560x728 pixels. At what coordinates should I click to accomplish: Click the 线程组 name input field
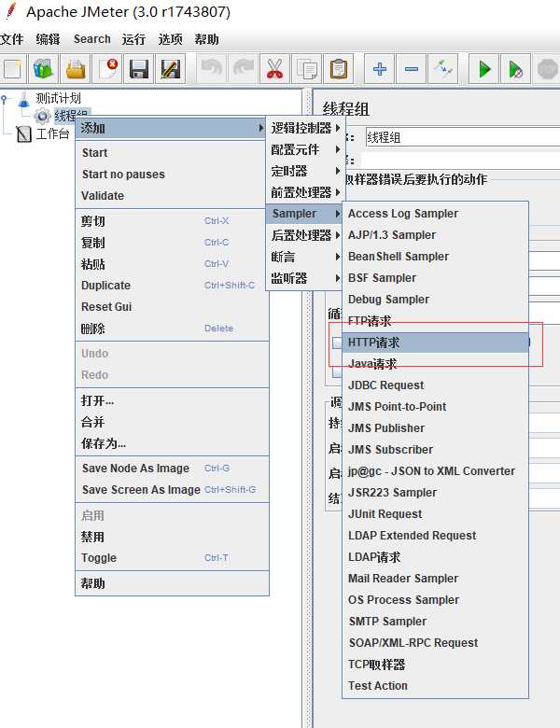point(463,137)
